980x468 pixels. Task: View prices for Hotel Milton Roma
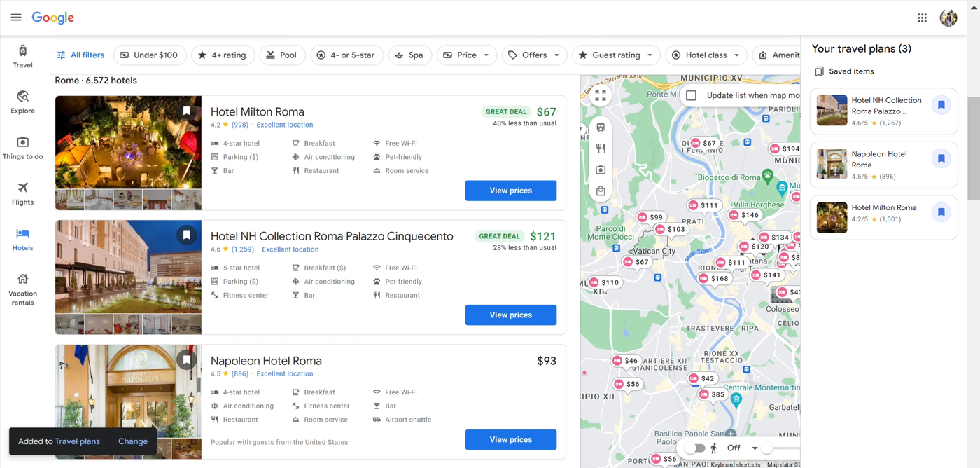pos(510,191)
